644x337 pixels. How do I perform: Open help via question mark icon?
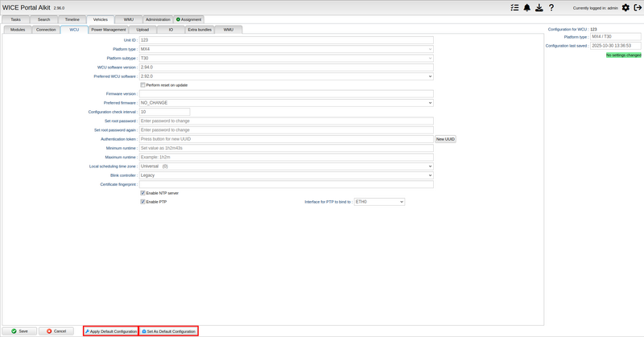[x=551, y=7]
